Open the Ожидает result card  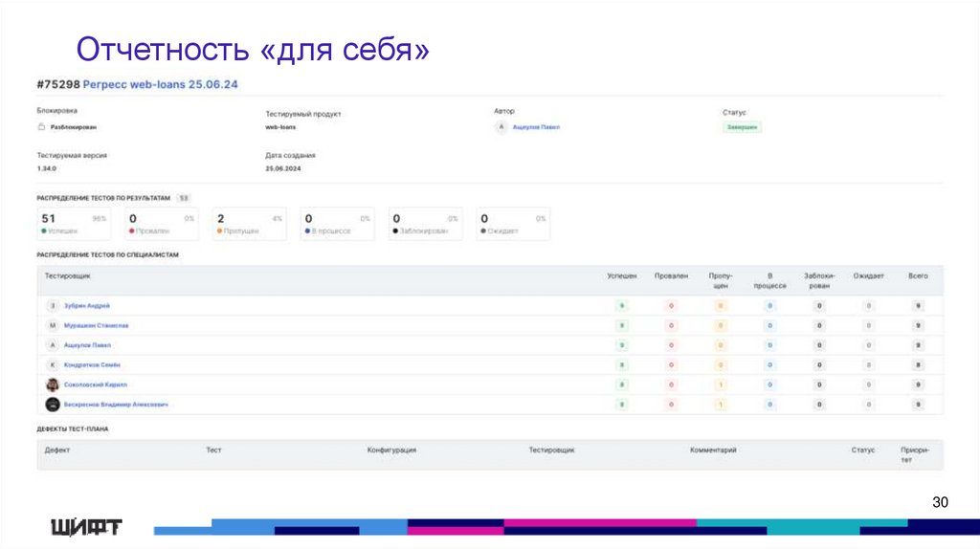pyautogui.click(x=513, y=224)
